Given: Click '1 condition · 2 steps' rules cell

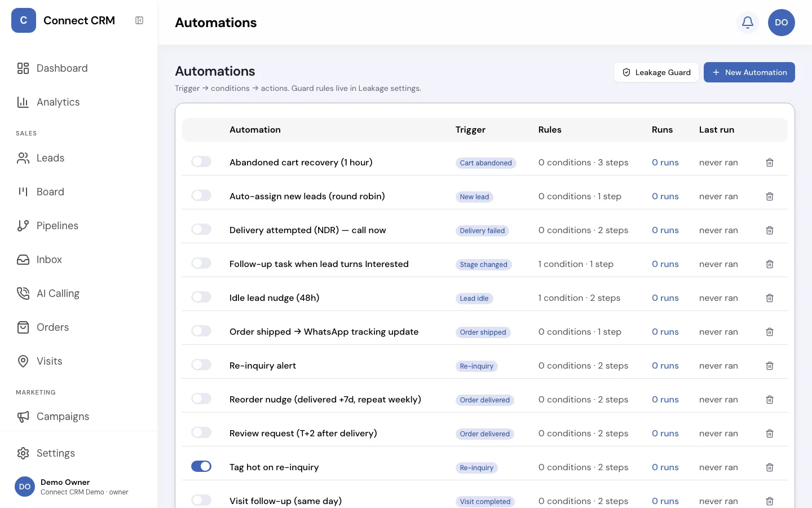Looking at the screenshot, I should [579, 298].
